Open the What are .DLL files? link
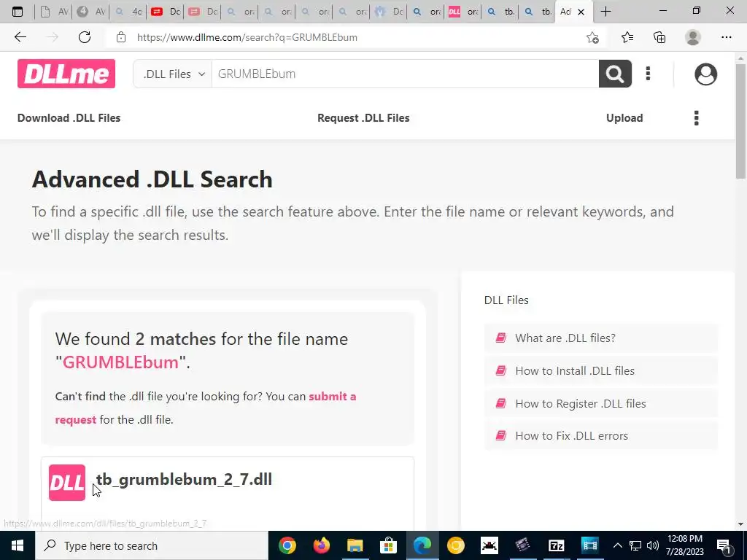The height and width of the screenshot is (560, 747). pos(565,338)
